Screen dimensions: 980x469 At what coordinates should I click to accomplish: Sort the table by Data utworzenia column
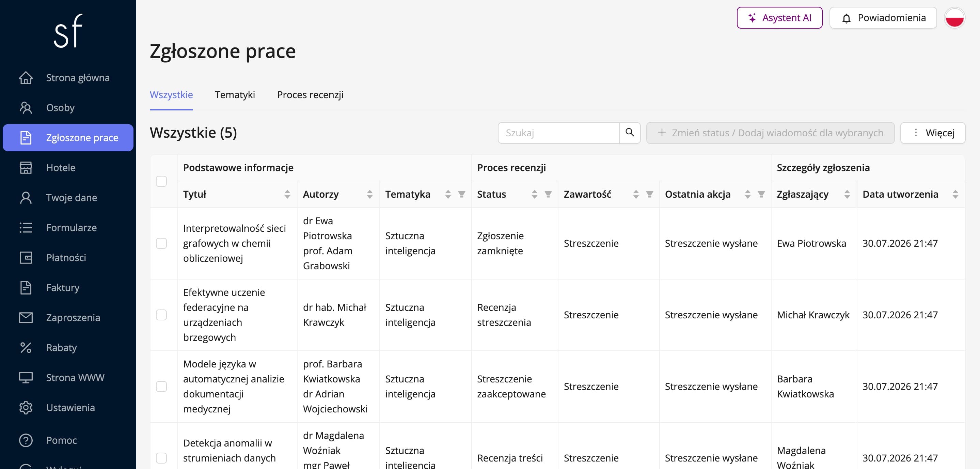[x=955, y=195]
